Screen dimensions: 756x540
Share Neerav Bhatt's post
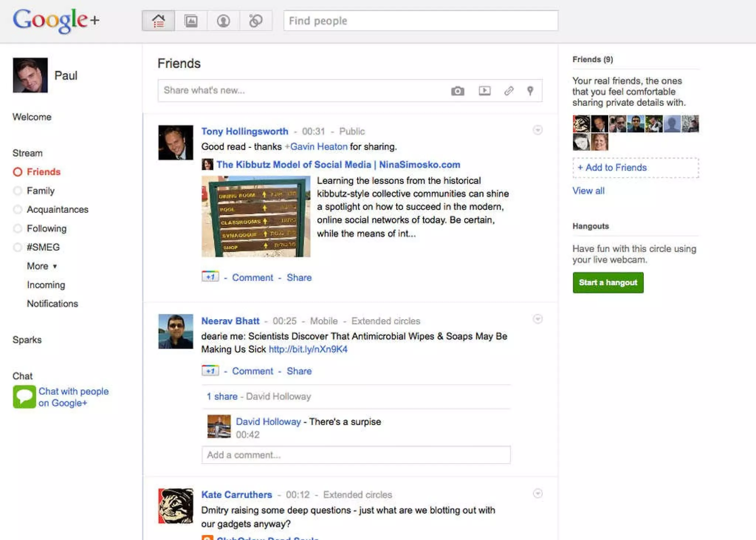pyautogui.click(x=299, y=371)
